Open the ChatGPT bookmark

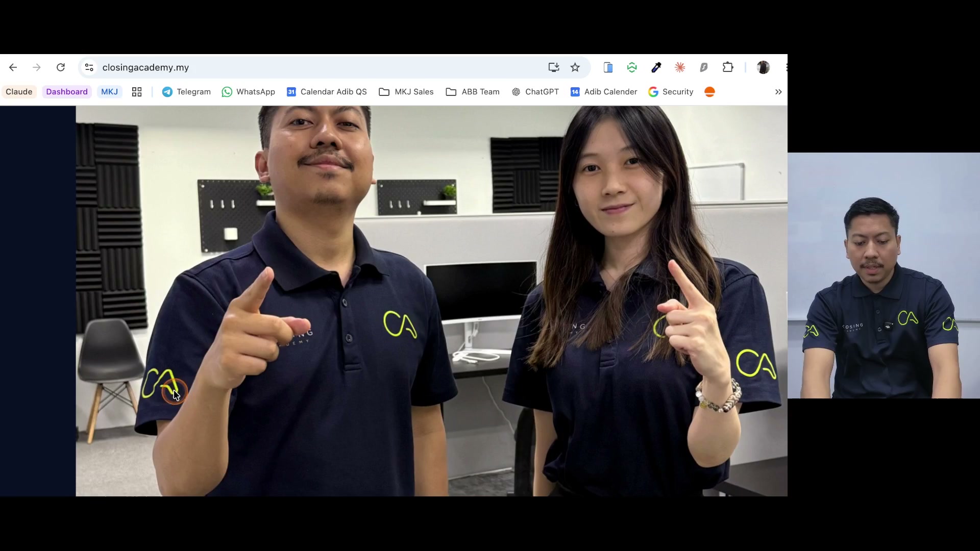pyautogui.click(x=535, y=92)
